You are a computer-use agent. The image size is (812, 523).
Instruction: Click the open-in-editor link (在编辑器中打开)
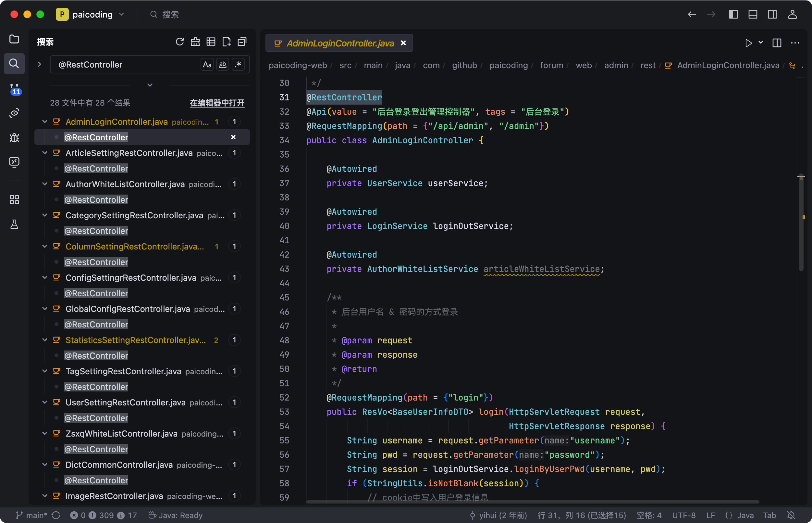(x=217, y=103)
